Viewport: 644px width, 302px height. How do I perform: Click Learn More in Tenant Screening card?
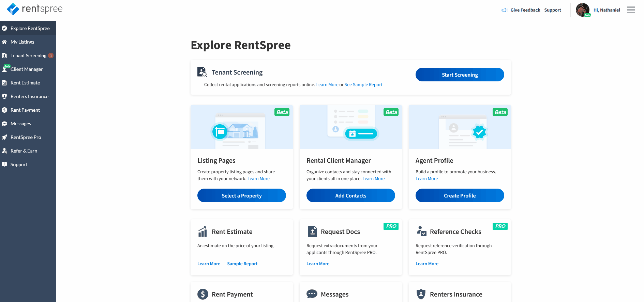click(327, 84)
